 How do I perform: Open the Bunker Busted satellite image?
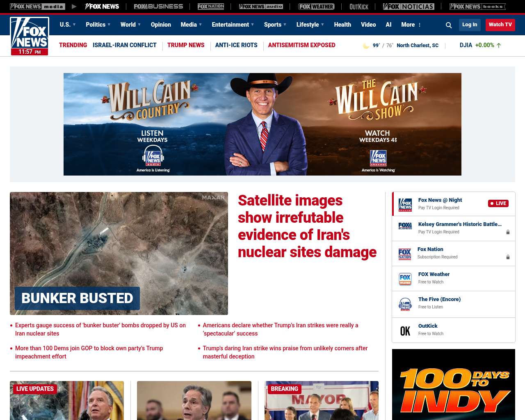[x=119, y=253]
